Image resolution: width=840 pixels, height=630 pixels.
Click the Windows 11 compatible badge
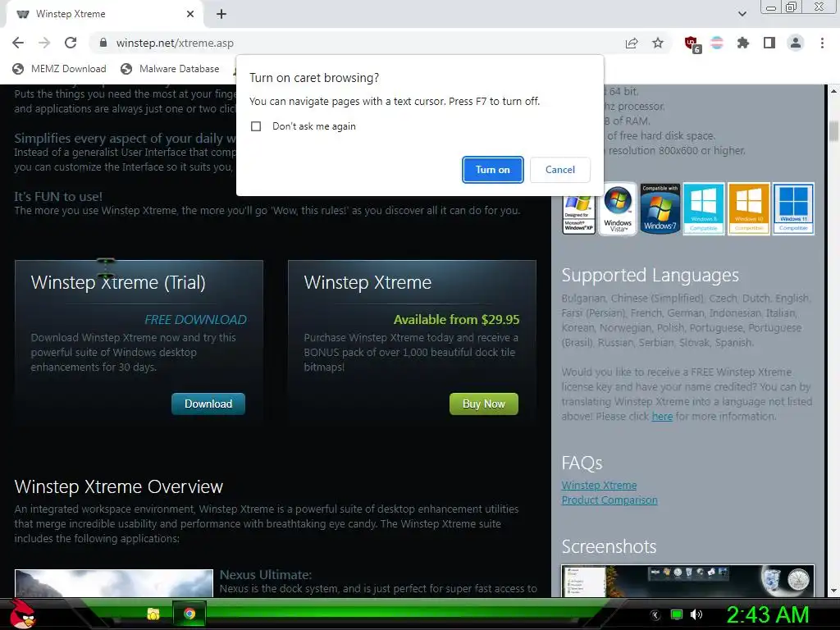793,208
